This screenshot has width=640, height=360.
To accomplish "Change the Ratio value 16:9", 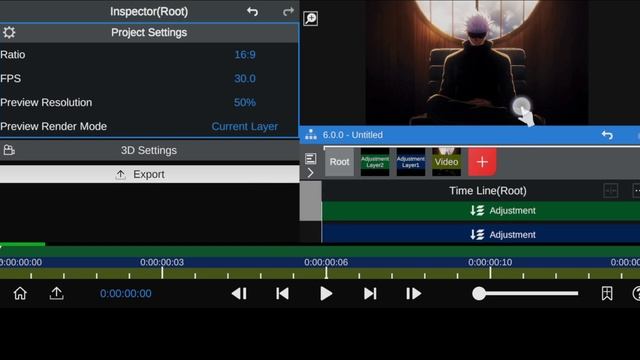I will (x=245, y=55).
